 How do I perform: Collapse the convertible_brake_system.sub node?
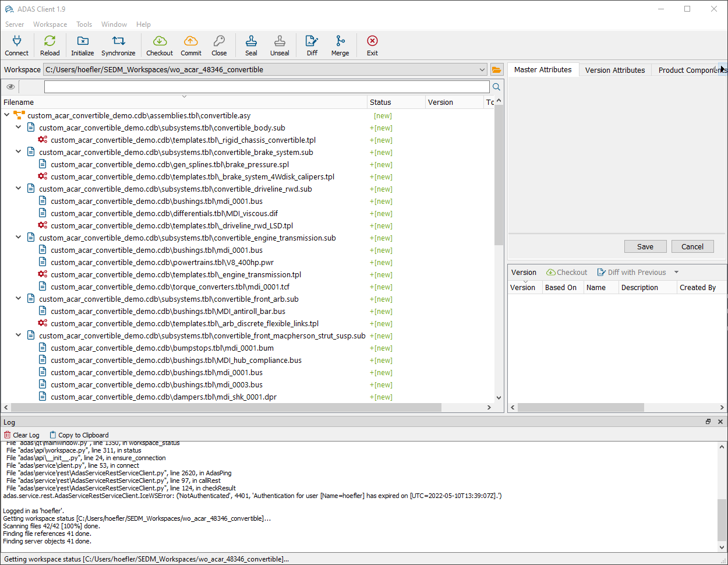18,152
